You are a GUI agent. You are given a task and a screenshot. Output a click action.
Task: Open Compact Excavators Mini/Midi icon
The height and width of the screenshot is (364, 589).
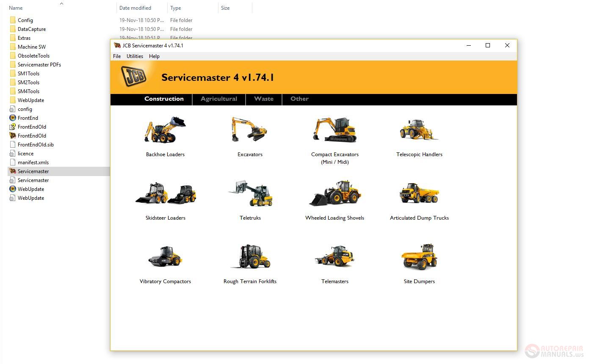point(335,130)
